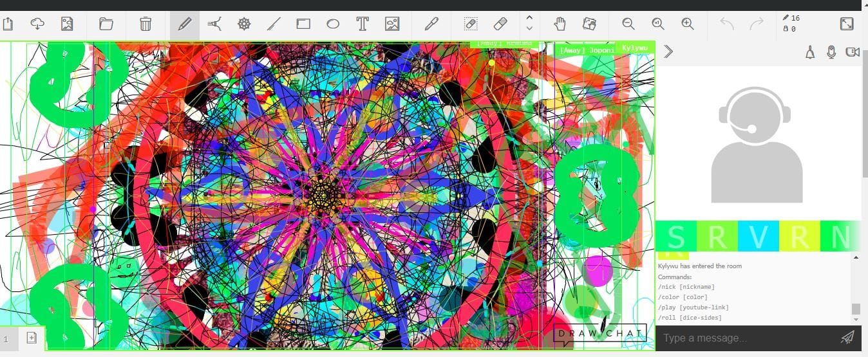
Task: Click the green S user tile
Action: (x=676, y=236)
